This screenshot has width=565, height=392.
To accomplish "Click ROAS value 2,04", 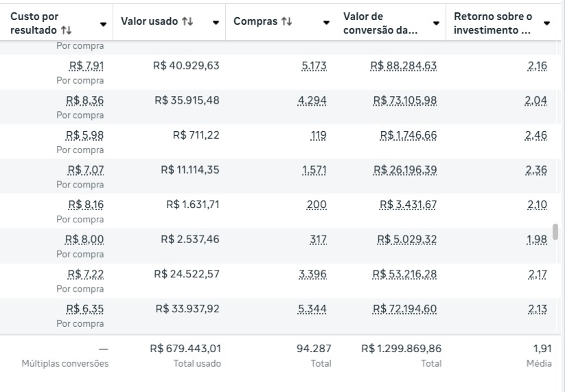I will 536,100.
